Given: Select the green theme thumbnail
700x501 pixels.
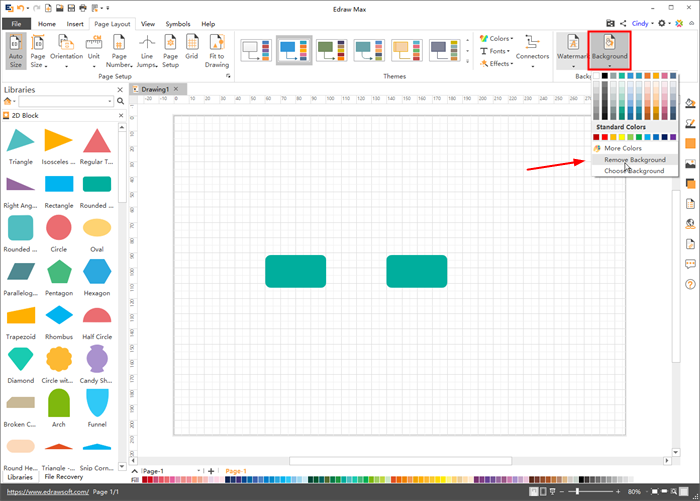Looking at the screenshot, I should (331, 50).
